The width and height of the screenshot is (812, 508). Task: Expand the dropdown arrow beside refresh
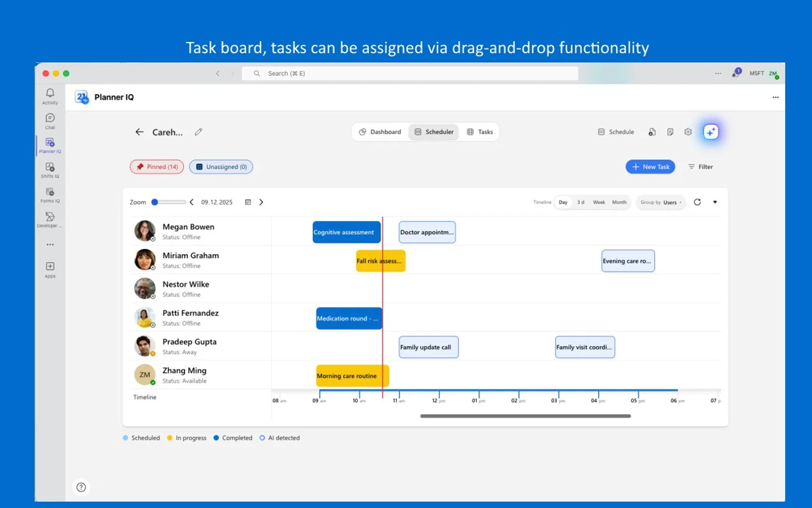[715, 202]
